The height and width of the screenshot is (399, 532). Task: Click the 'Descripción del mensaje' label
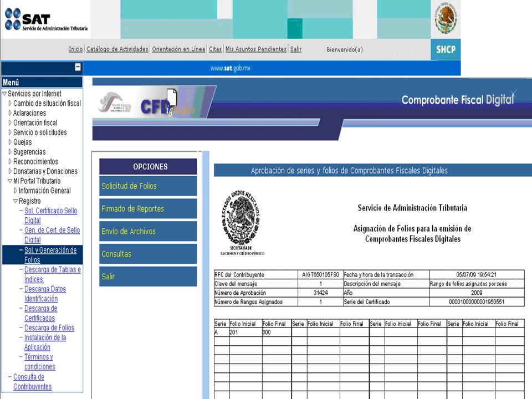pos(372,284)
